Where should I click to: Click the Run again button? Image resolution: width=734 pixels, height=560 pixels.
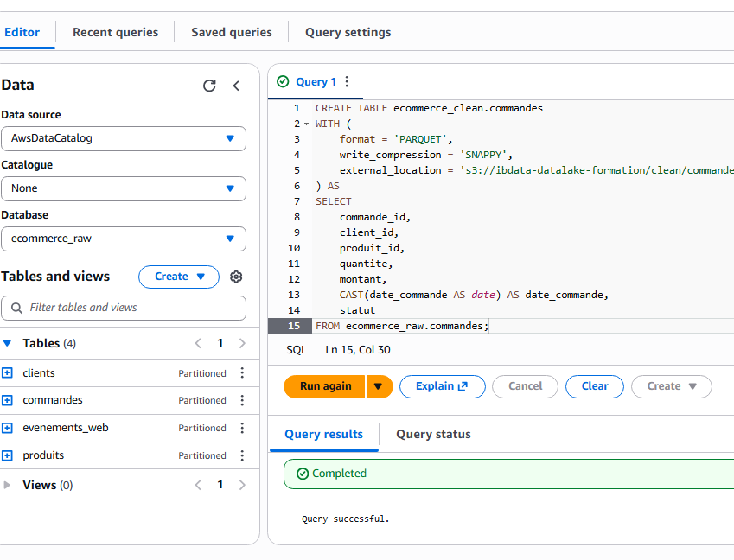325,386
